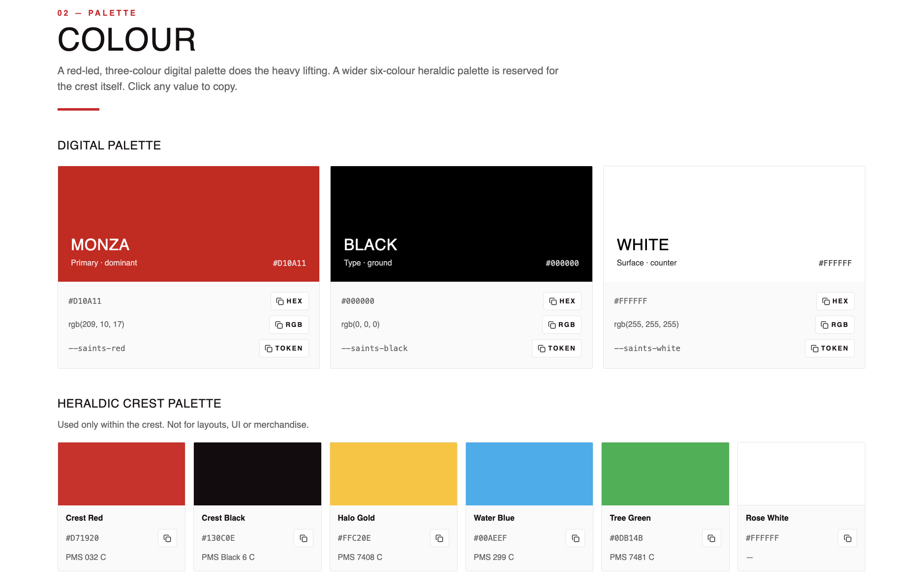Click copy icon for Rose White #FFFFFF

848,538
